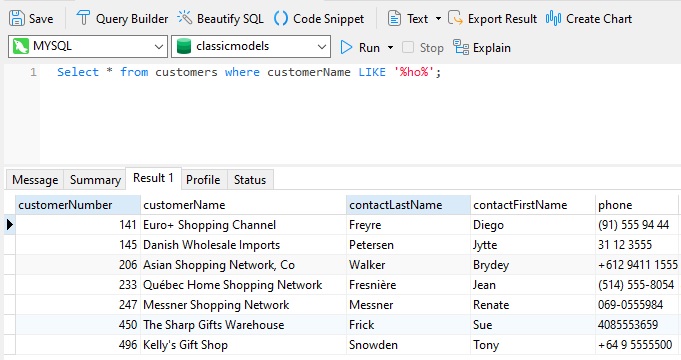681x360 pixels.
Task: Click the customerName column header
Action: tap(243, 205)
